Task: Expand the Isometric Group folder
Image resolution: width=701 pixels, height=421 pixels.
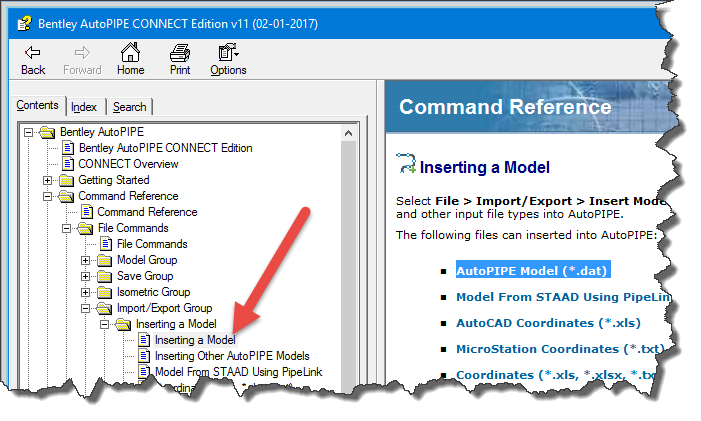Action: coord(85,293)
